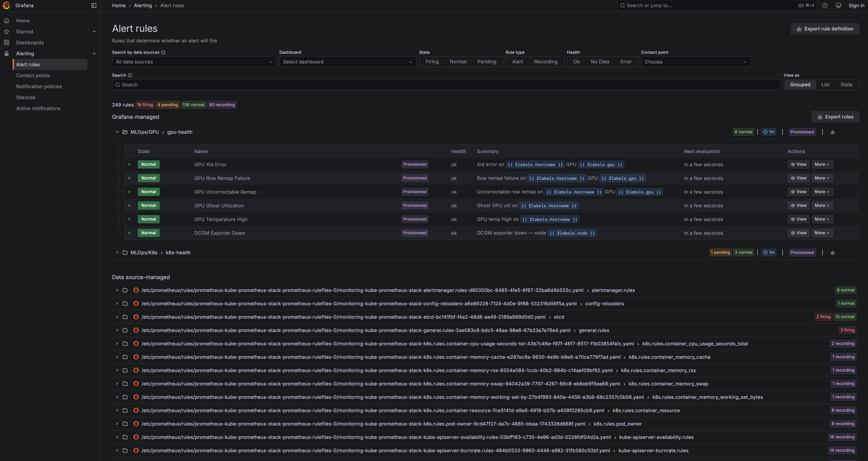Viewport: 868px width, 461px height.
Task: Click the Search or jump to field
Action: click(x=717, y=5)
